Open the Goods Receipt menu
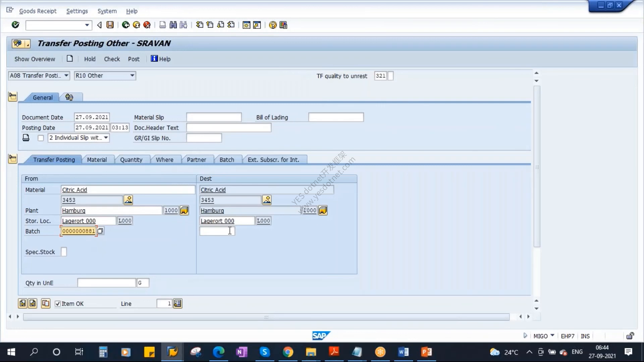644x362 pixels. (x=38, y=11)
